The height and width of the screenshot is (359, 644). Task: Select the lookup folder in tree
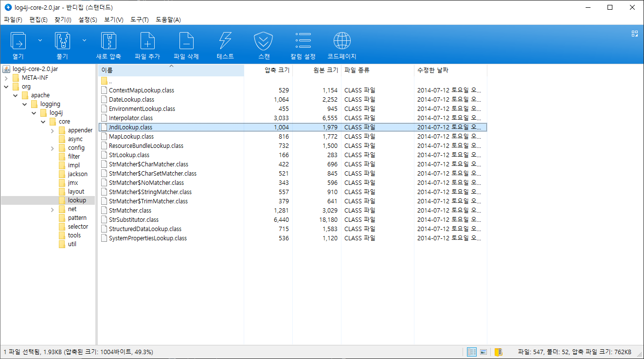click(x=77, y=200)
